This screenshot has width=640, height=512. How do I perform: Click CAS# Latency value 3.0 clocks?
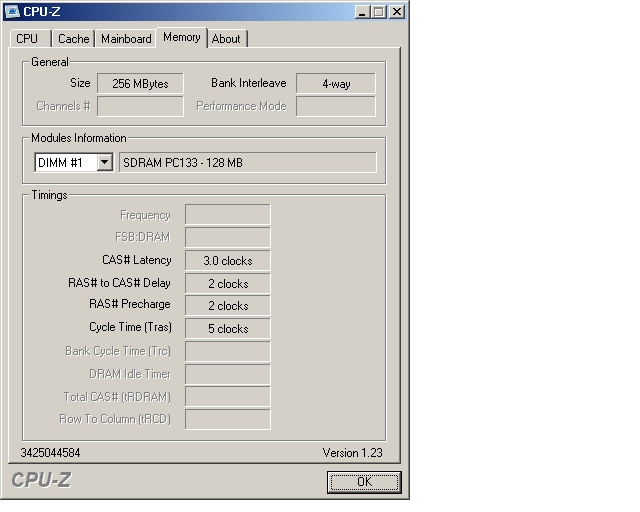tap(228, 260)
